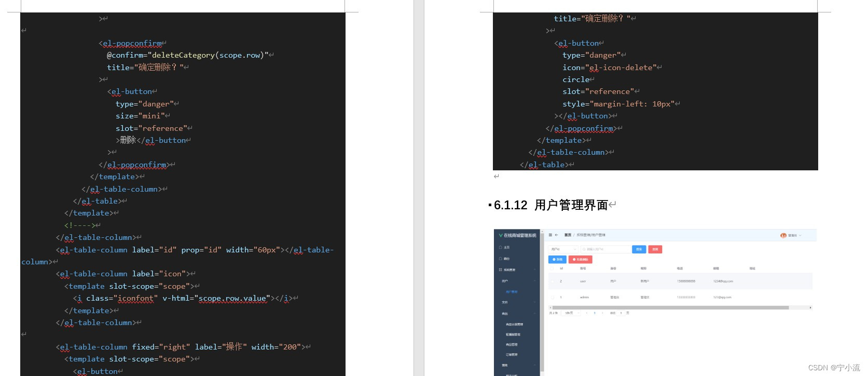Click the code line icon="el-icon-delete"
The height and width of the screenshot is (376, 868).
point(610,68)
